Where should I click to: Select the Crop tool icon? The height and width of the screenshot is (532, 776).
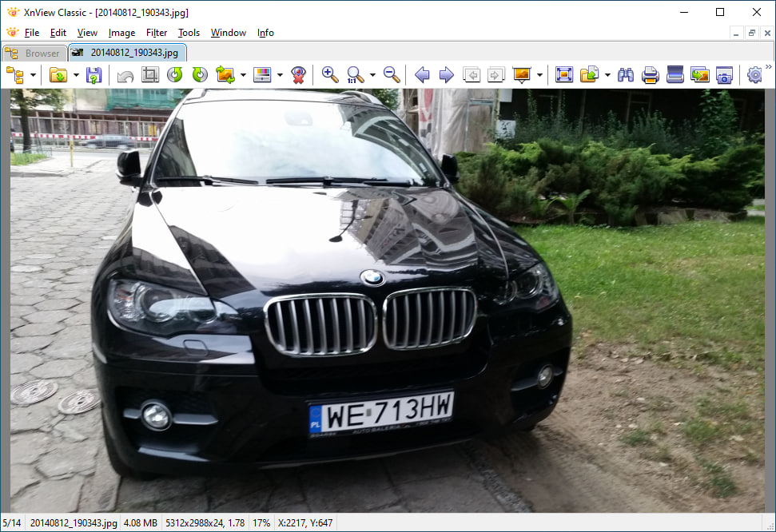150,75
